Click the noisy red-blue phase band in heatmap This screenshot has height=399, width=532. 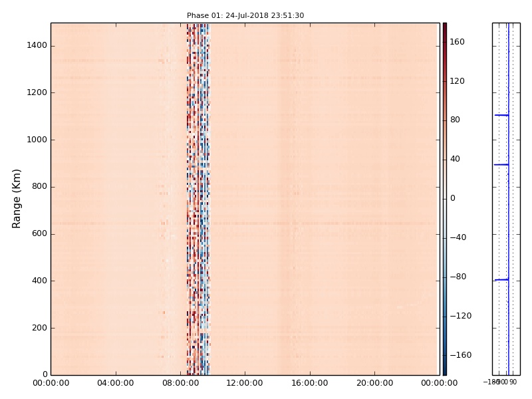pyautogui.click(x=198, y=199)
